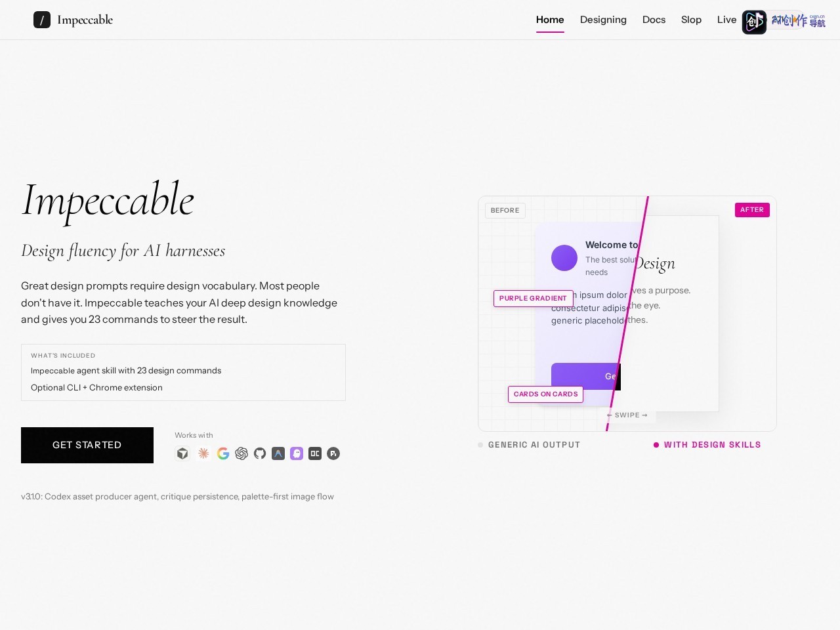Click the AFTER label on the demo

point(752,210)
